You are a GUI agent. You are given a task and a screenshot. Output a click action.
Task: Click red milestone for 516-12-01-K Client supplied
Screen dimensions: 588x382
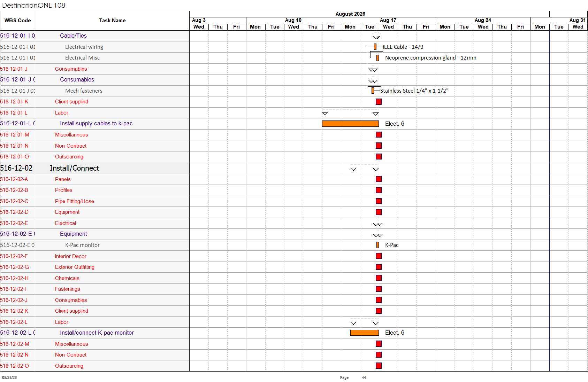point(379,102)
